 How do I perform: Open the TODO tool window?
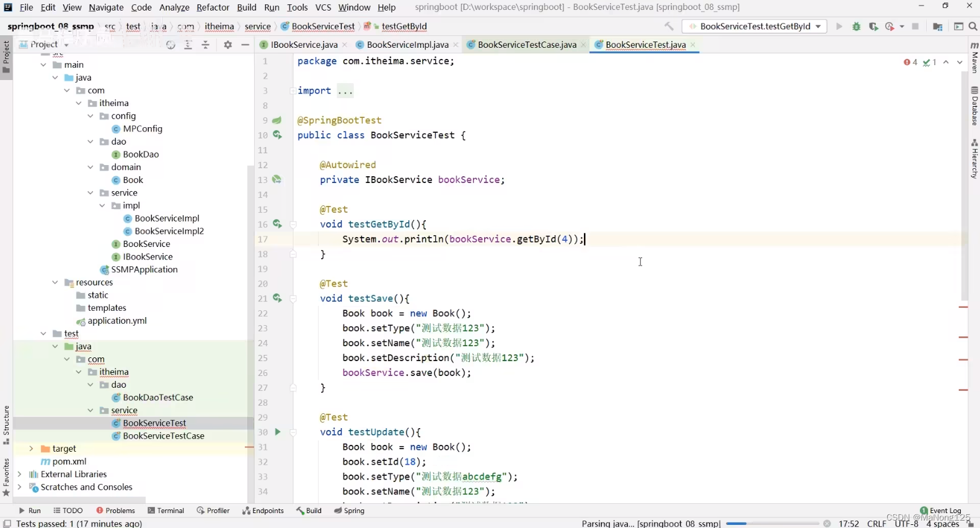[x=68, y=511]
